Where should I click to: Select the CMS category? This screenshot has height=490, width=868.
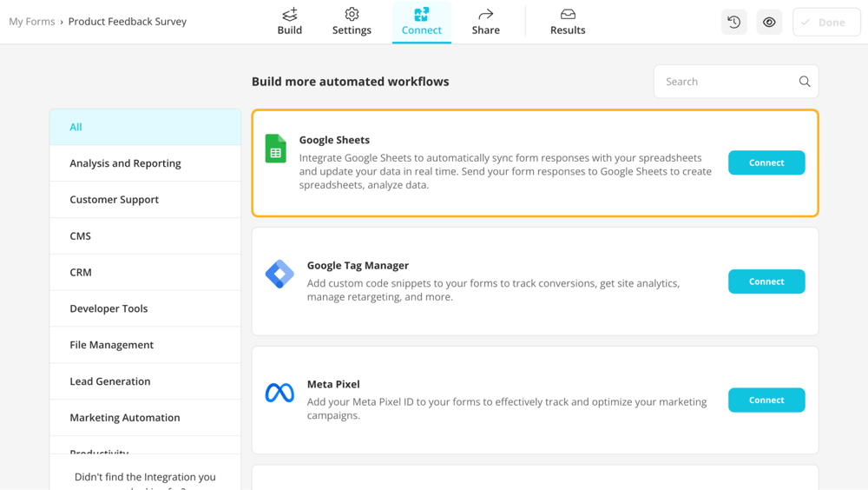[145, 235]
